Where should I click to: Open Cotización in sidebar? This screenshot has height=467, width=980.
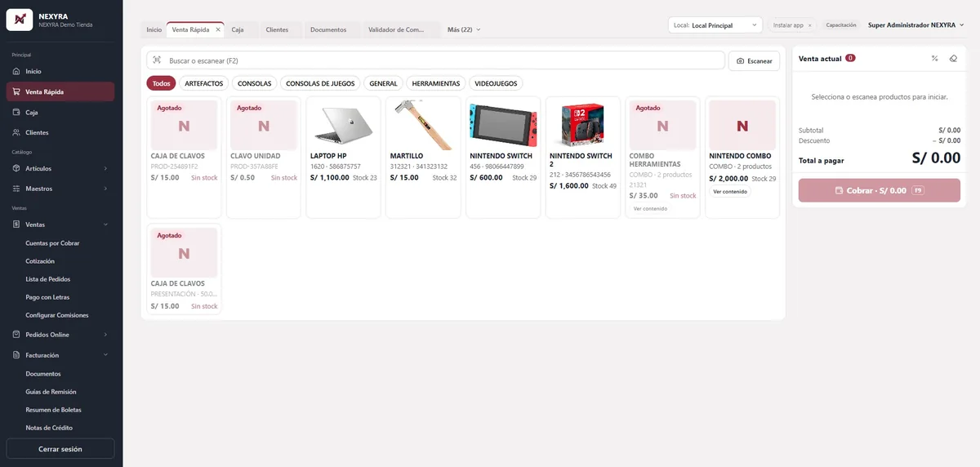40,261
